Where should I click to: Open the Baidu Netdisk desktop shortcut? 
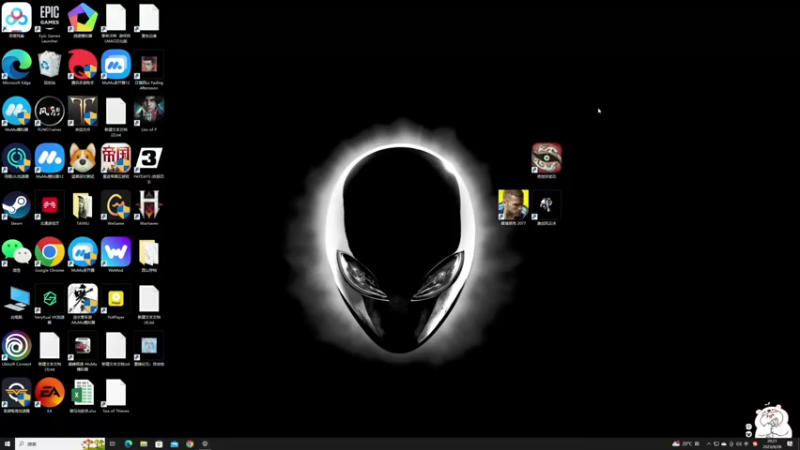point(16,20)
